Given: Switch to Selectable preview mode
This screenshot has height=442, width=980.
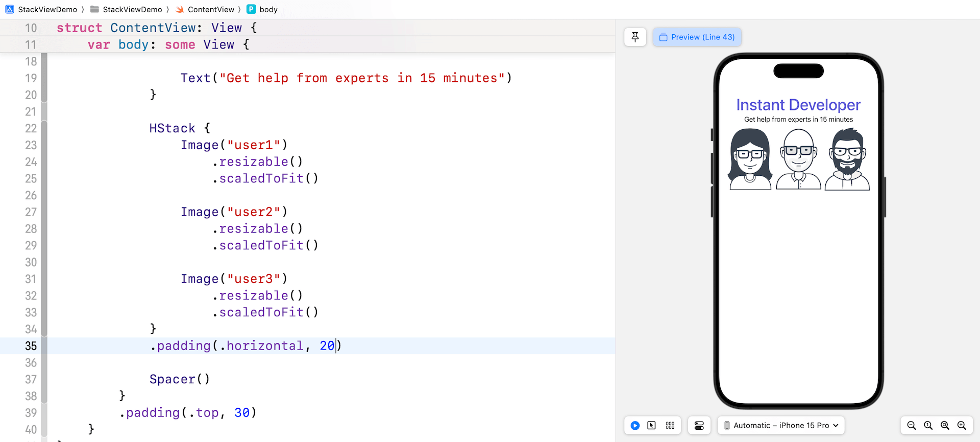Looking at the screenshot, I should (652, 425).
